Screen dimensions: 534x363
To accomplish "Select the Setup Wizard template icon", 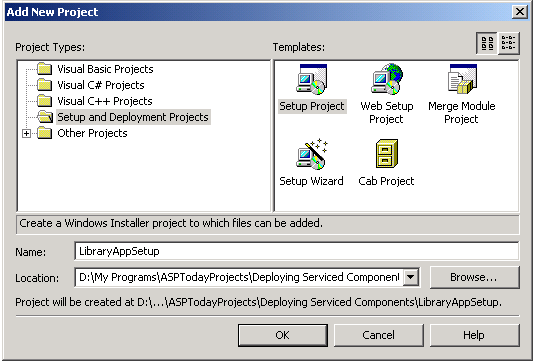I will (311, 154).
